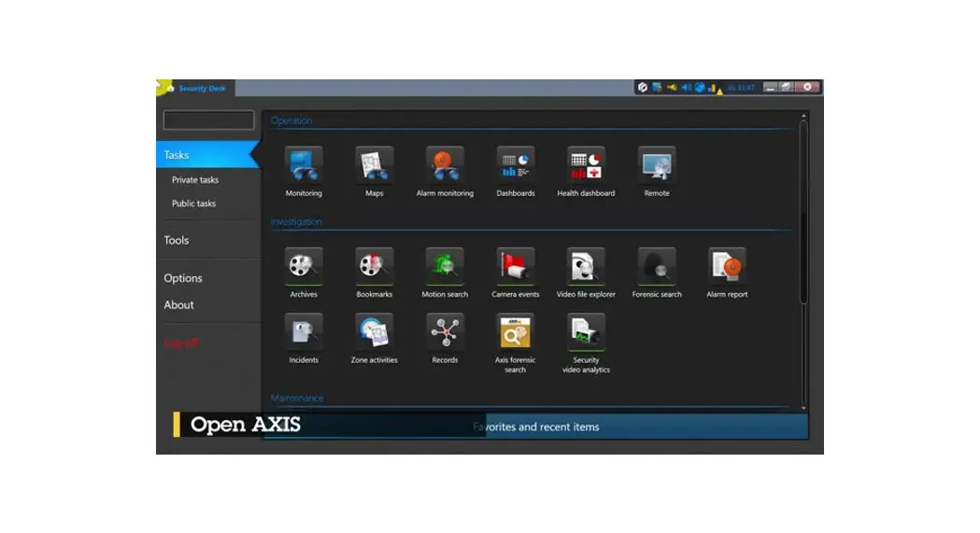Open the Dashboards task

515,172
